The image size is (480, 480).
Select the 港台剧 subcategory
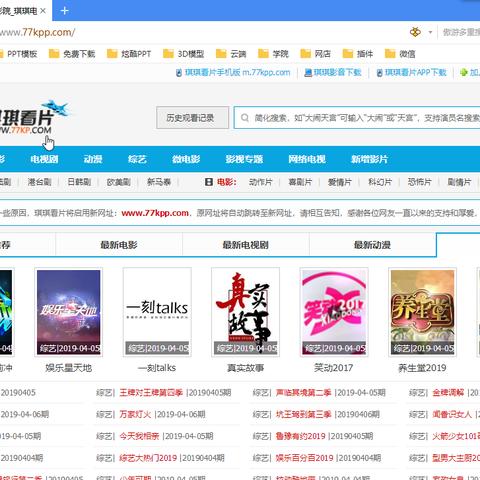pos(39,182)
